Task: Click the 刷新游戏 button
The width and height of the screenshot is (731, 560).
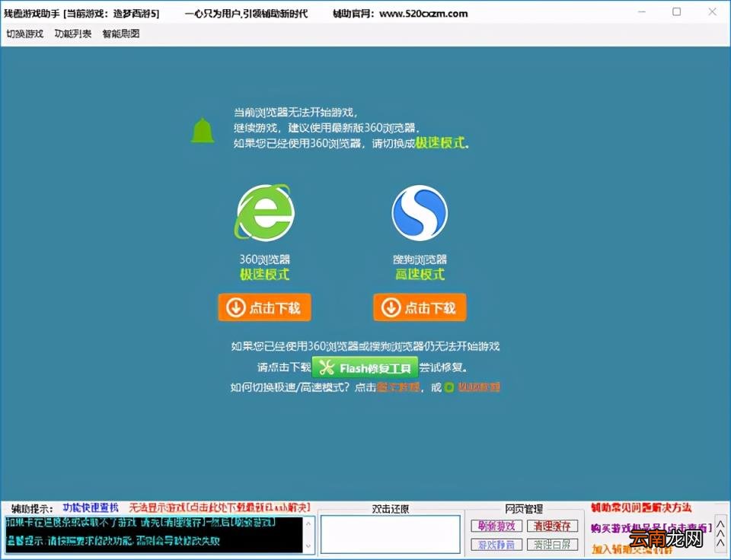Action: pyautogui.click(x=496, y=526)
